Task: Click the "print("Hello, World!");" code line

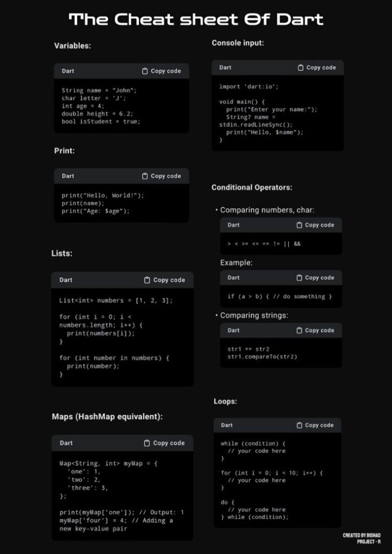Action: (103, 195)
